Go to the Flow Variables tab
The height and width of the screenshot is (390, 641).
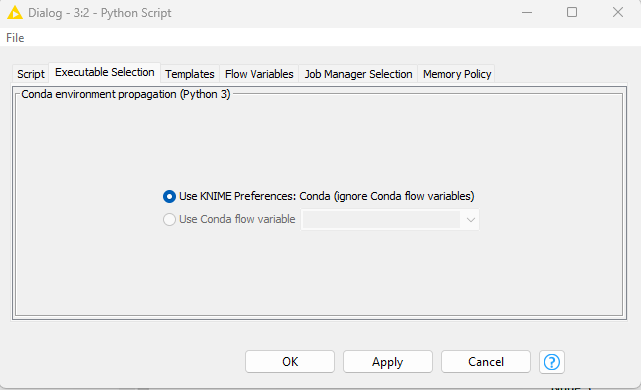pos(259,74)
